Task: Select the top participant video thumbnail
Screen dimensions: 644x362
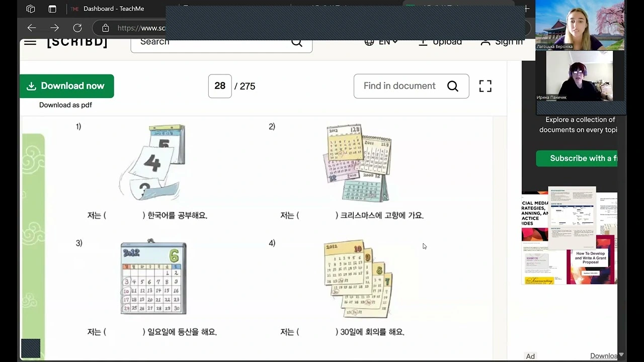Action: 580,25
